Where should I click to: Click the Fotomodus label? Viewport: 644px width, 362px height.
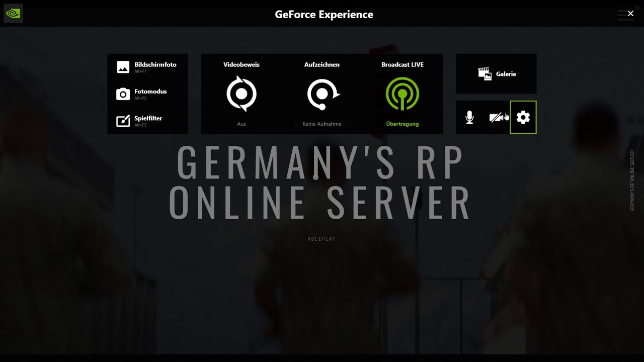(x=150, y=92)
